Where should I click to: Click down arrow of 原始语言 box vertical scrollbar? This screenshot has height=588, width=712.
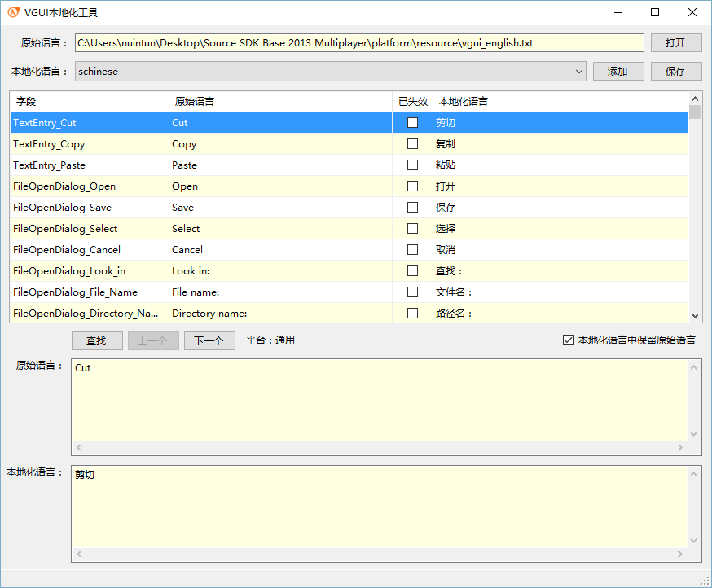click(x=693, y=434)
